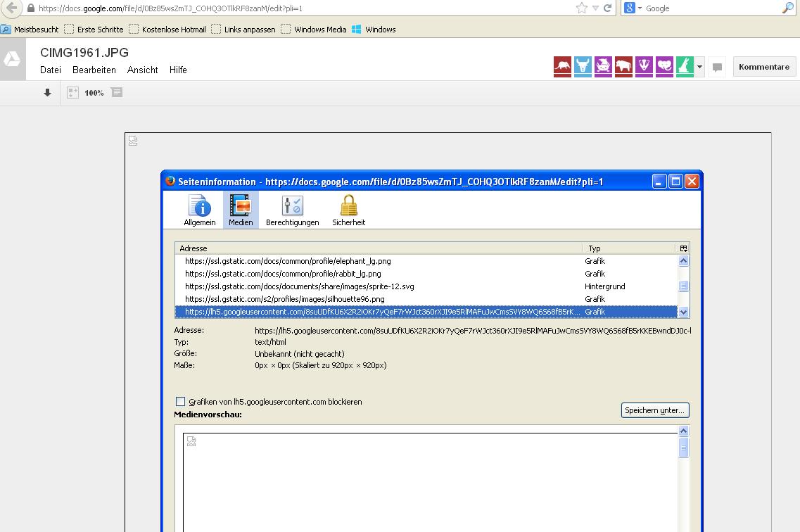Open the Windows bookmark with flag icon
Image resolution: width=800 pixels, height=532 pixels.
[374, 30]
